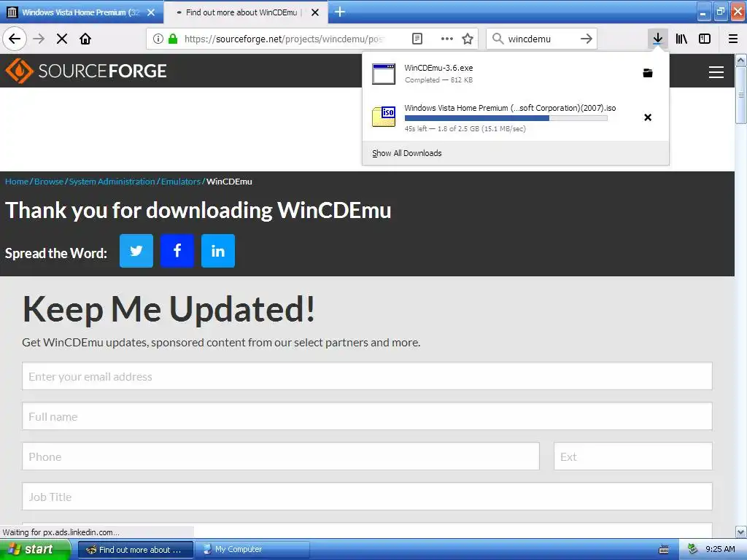This screenshot has width=747, height=560.
Task: Stop loading the page with the X button
Action: point(62,39)
